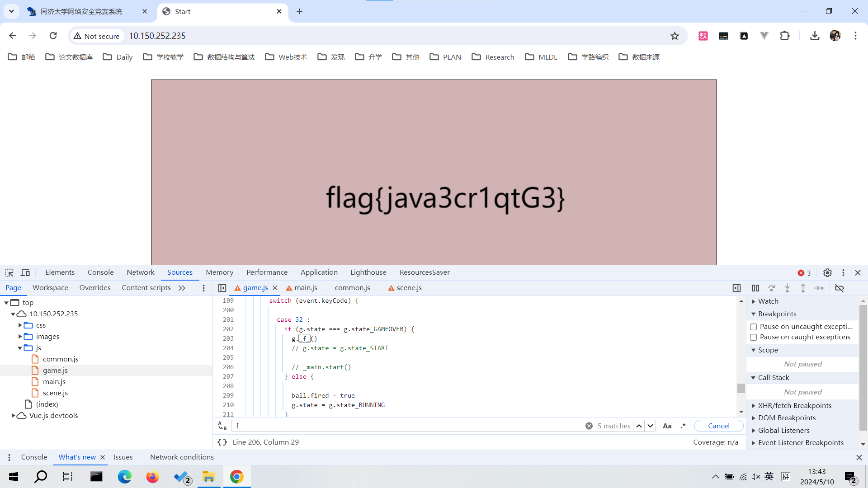Select the Network tab in DevTools
868x488 pixels.
(x=140, y=272)
